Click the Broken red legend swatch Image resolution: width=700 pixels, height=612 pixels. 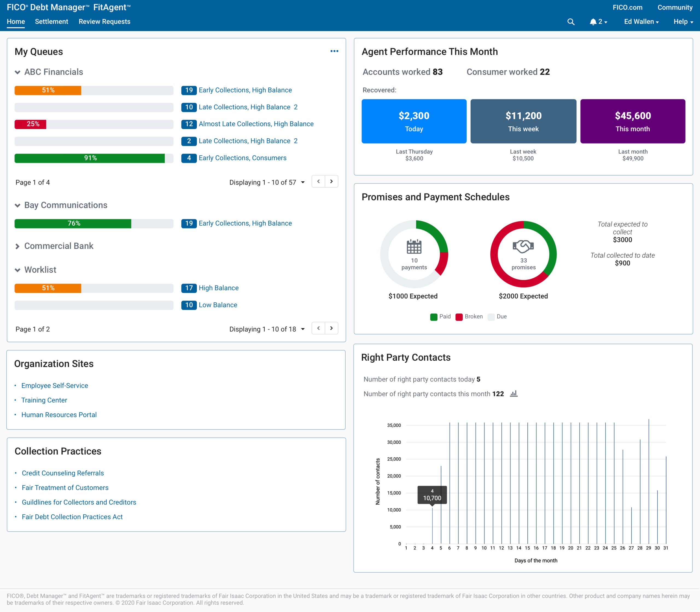coord(459,317)
